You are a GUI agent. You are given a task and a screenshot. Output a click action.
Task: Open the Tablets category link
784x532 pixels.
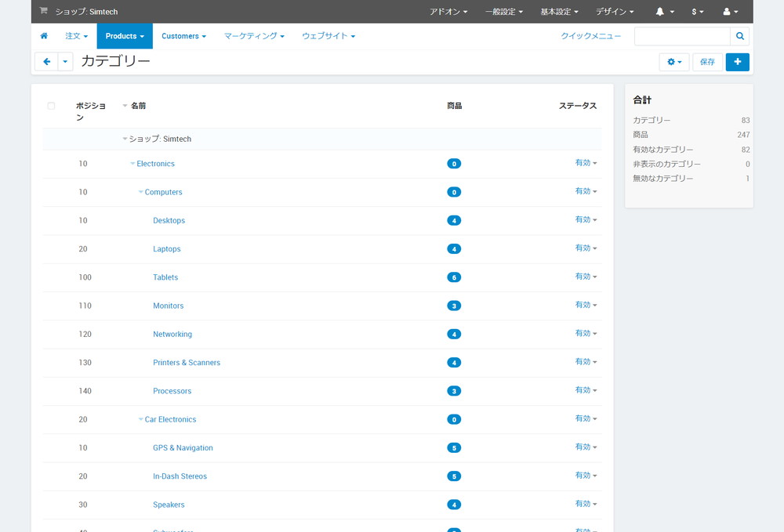click(x=165, y=277)
